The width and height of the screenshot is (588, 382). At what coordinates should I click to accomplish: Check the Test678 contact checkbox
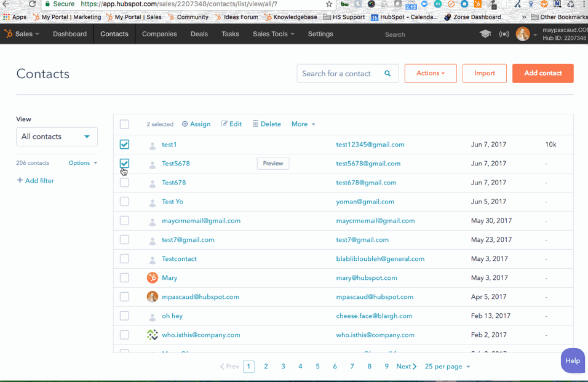[124, 183]
